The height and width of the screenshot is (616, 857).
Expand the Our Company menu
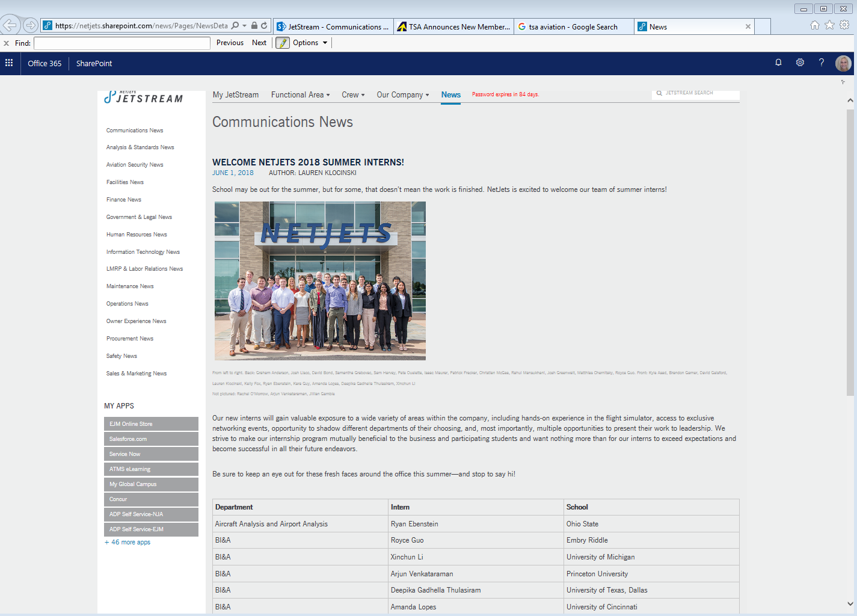[403, 95]
